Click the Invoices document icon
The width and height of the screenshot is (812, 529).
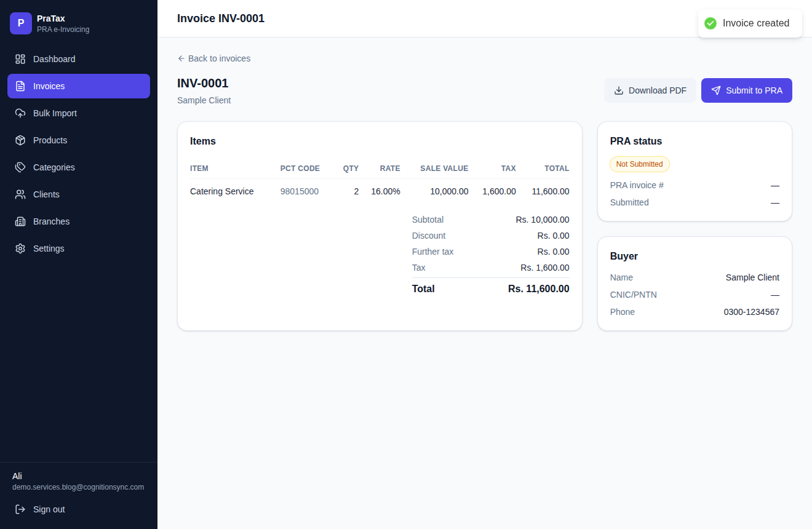(x=20, y=86)
